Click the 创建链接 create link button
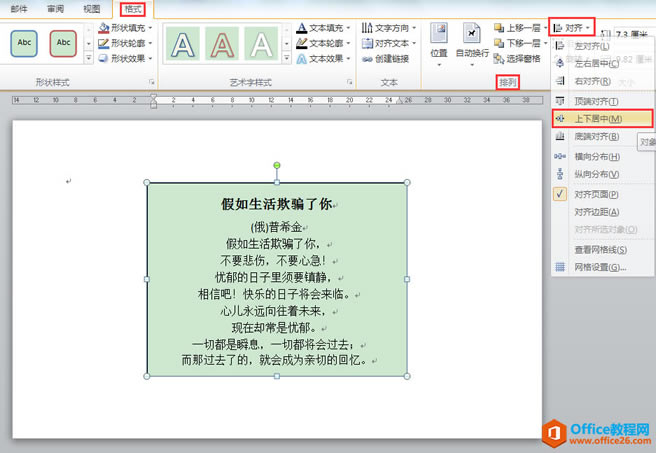This screenshot has width=656, height=453. coord(385,59)
